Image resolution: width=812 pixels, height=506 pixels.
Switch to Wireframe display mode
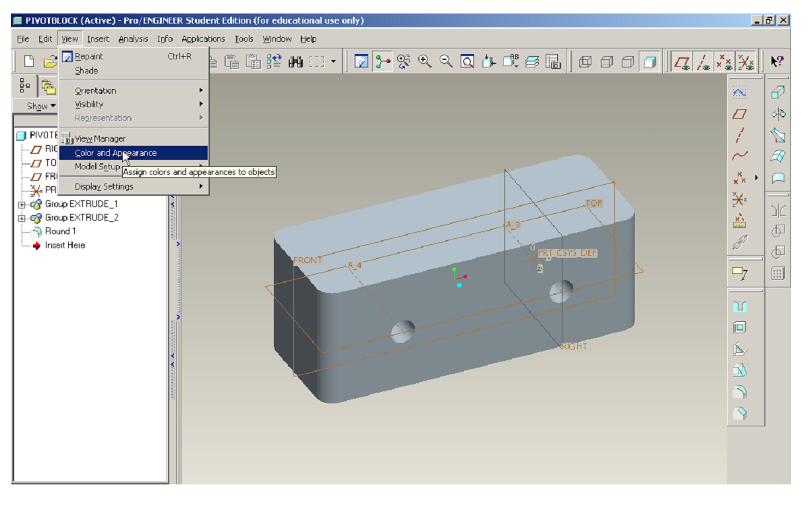(x=585, y=62)
